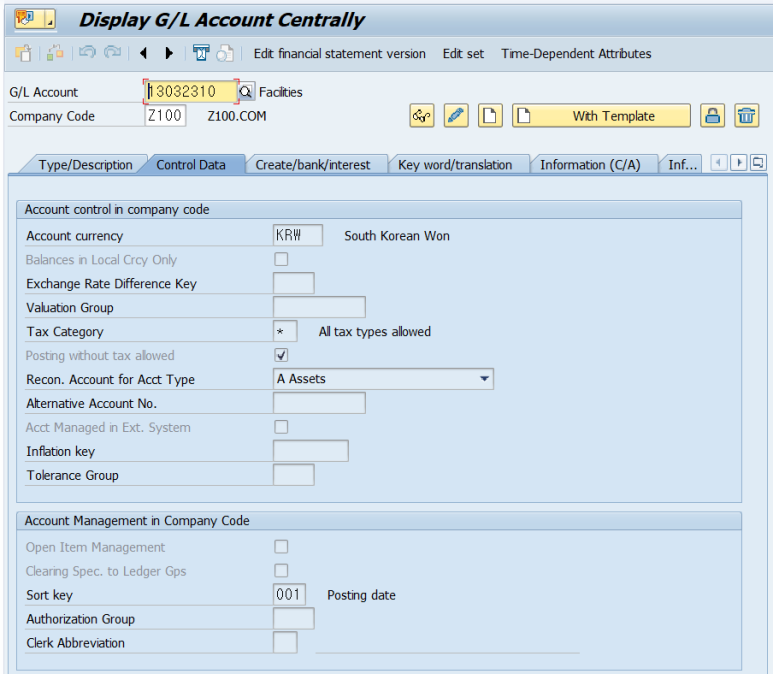Click the other G/L account toolbar icon
Screen dimensions: 773x674
tap(23, 53)
